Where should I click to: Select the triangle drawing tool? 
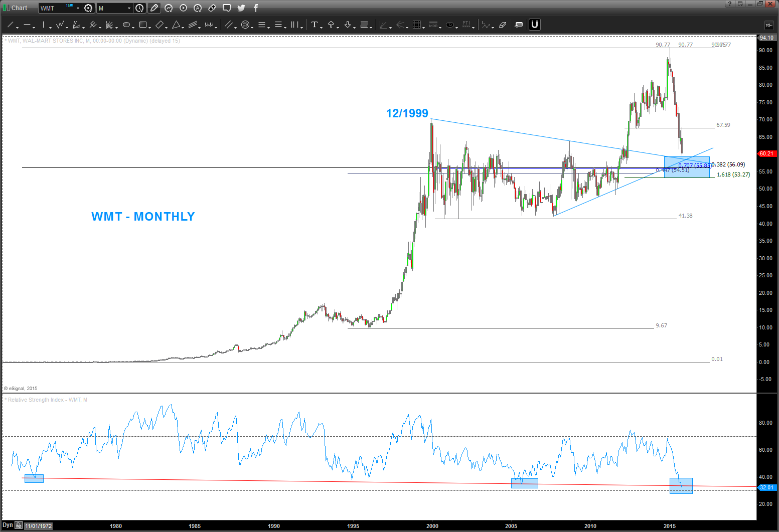click(176, 25)
